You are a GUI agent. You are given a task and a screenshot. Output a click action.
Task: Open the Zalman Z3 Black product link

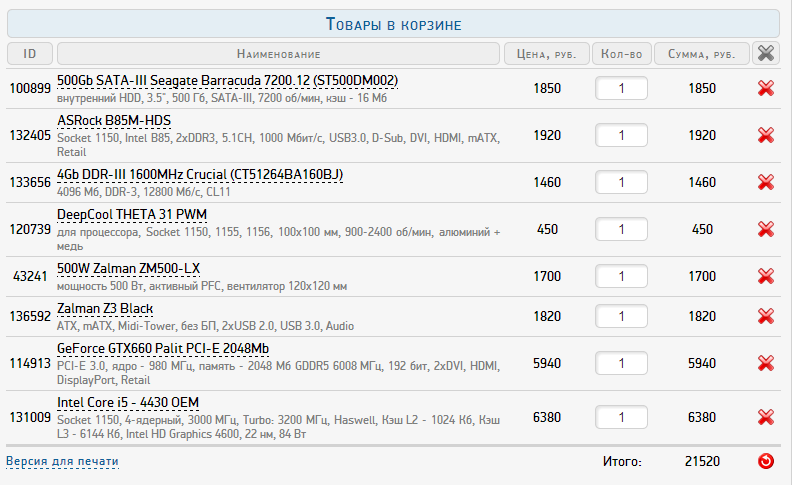pyautogui.click(x=105, y=309)
